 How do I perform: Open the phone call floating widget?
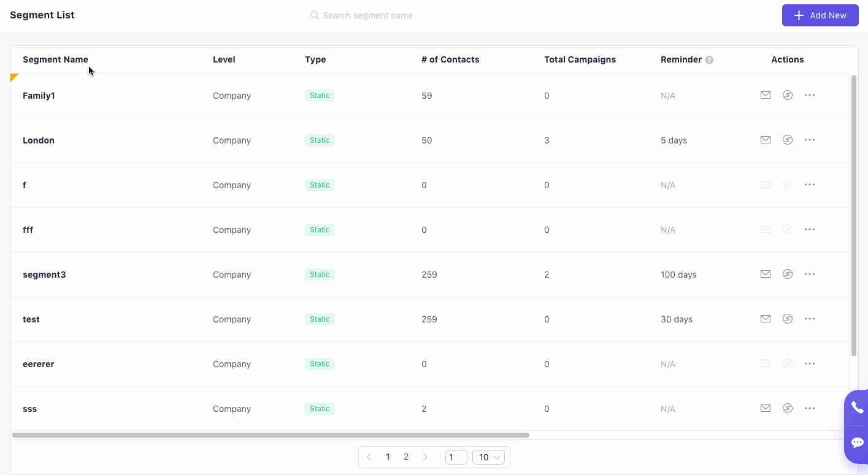[857, 408]
